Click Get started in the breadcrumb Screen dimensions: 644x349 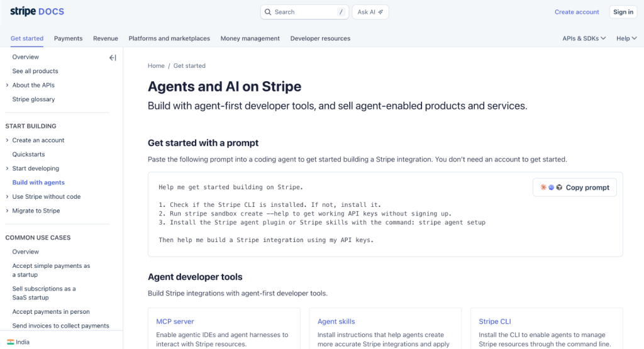[x=189, y=65]
